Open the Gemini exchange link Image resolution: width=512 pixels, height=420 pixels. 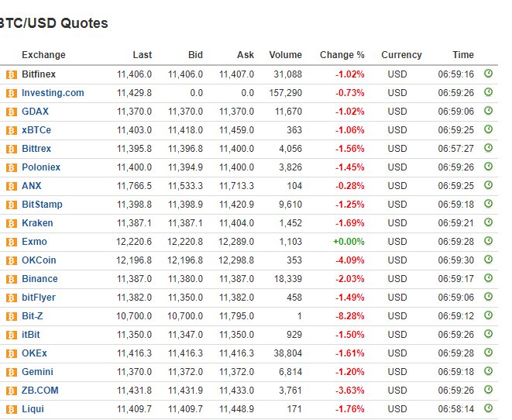[x=37, y=372]
